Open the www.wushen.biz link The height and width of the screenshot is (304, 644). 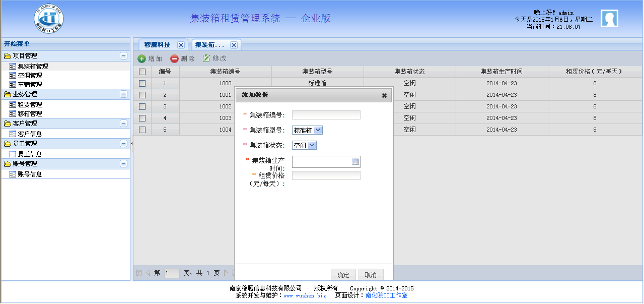coord(305,295)
